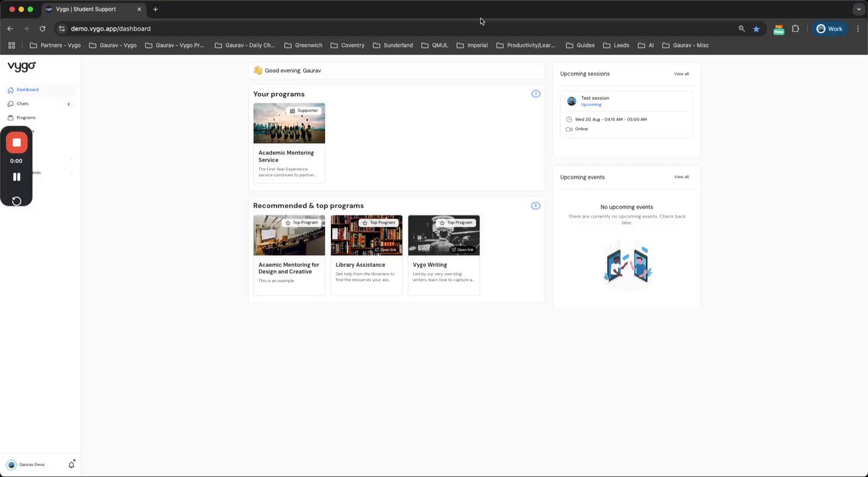Click Top Program badge on Vygo Writing
This screenshot has height=477, width=868.
coord(456,223)
